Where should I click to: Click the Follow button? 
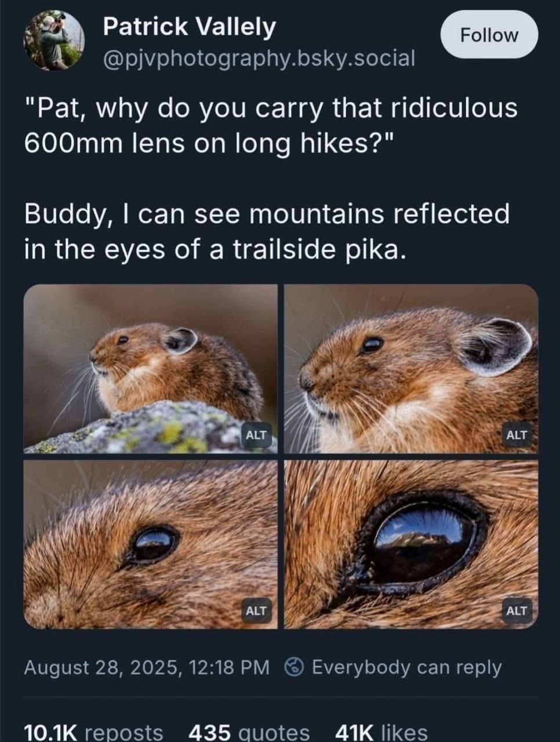coord(489,35)
